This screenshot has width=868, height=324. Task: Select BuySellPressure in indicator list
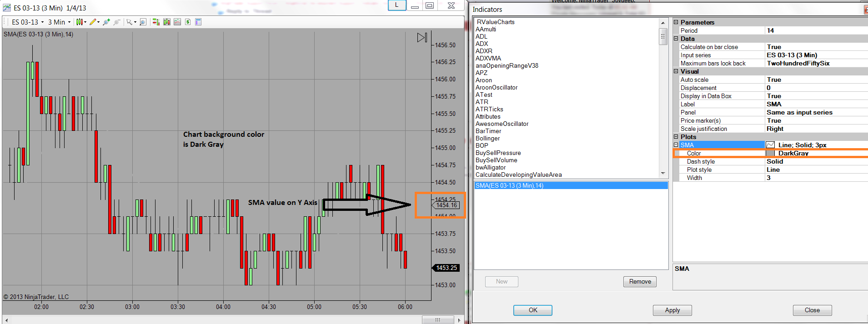point(498,153)
